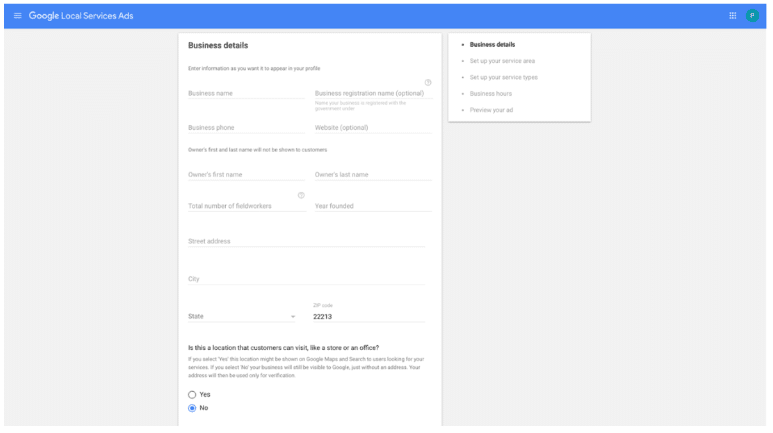Viewport: 773px width, 433px height.
Task: Focus the Street address field
Action: (306, 241)
